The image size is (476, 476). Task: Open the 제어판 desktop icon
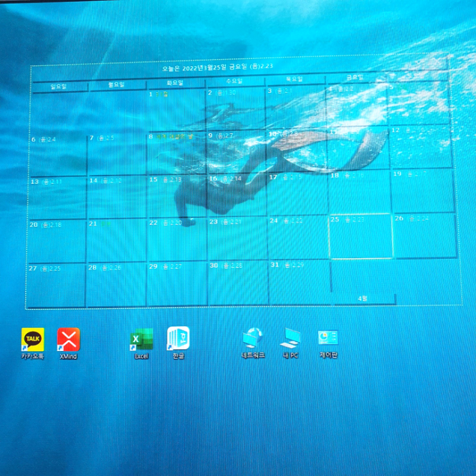click(328, 343)
